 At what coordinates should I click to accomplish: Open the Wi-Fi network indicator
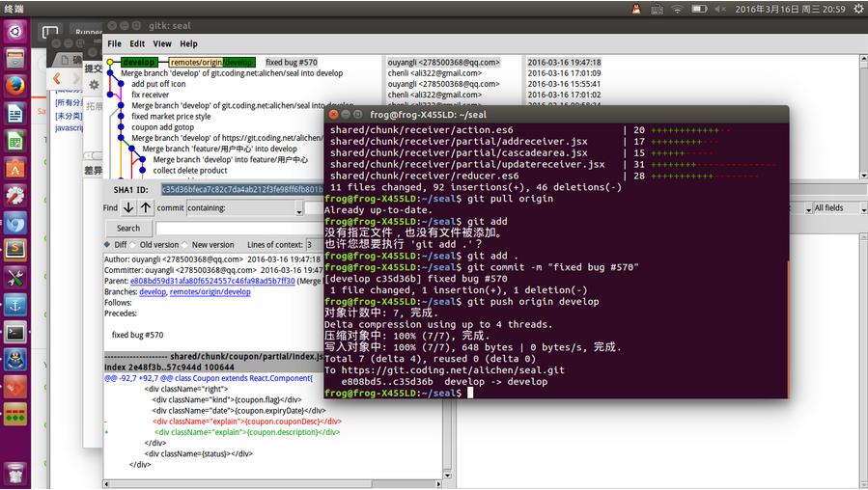click(x=677, y=9)
